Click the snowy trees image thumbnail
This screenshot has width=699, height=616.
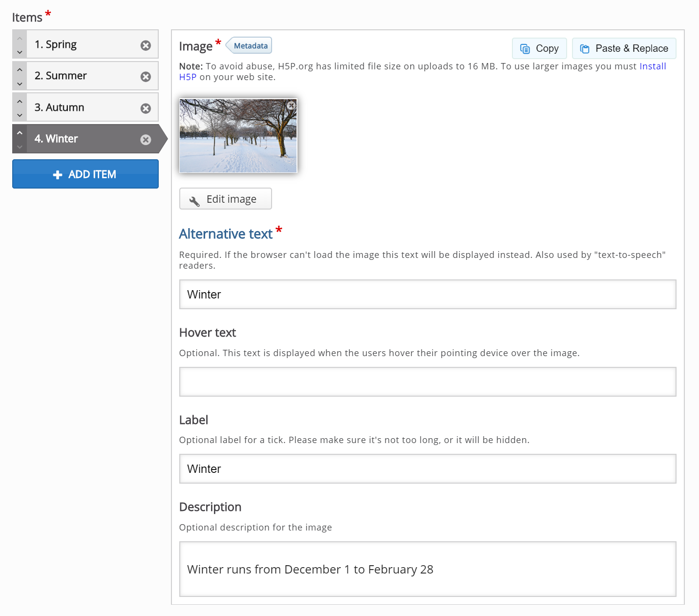click(238, 136)
